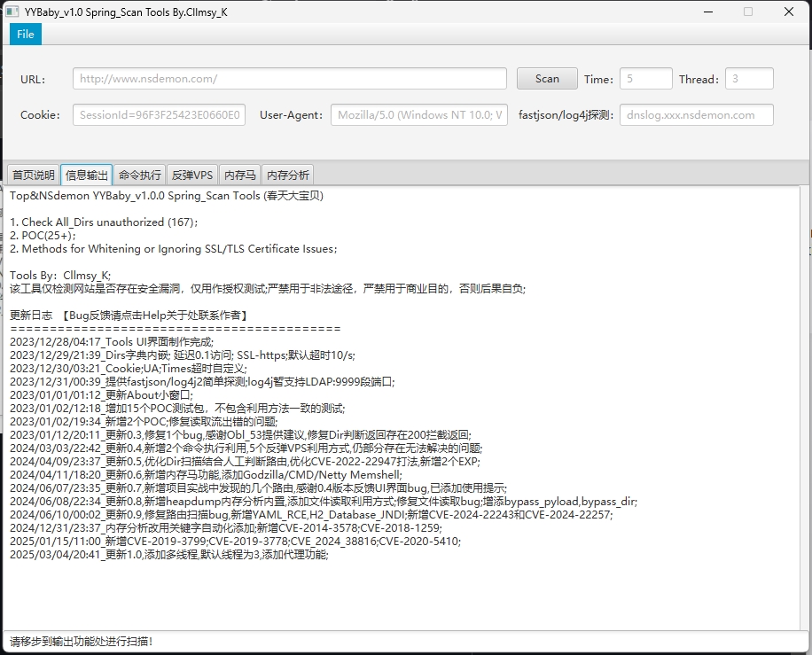Click the 2025/03/04/20:41 更新1.0 entry
This screenshot has width=812, height=655.
(168, 555)
